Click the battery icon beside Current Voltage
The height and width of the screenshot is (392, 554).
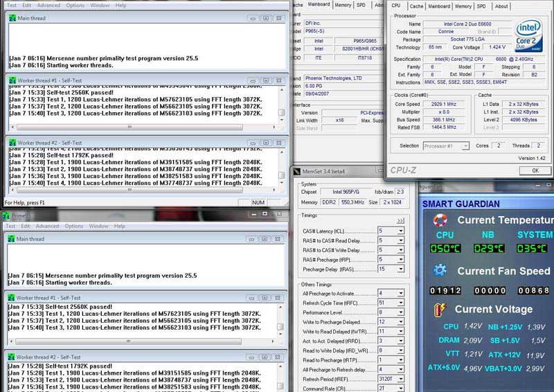coord(440,310)
